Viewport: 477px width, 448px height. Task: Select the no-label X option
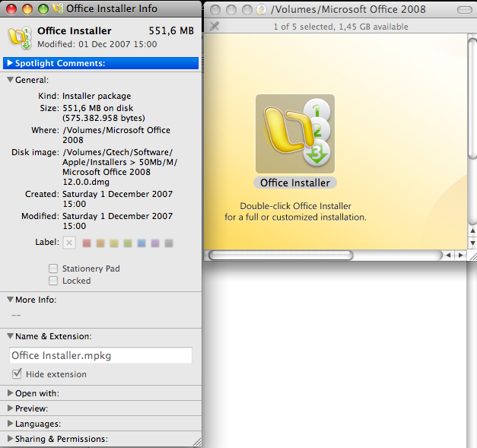[x=69, y=243]
